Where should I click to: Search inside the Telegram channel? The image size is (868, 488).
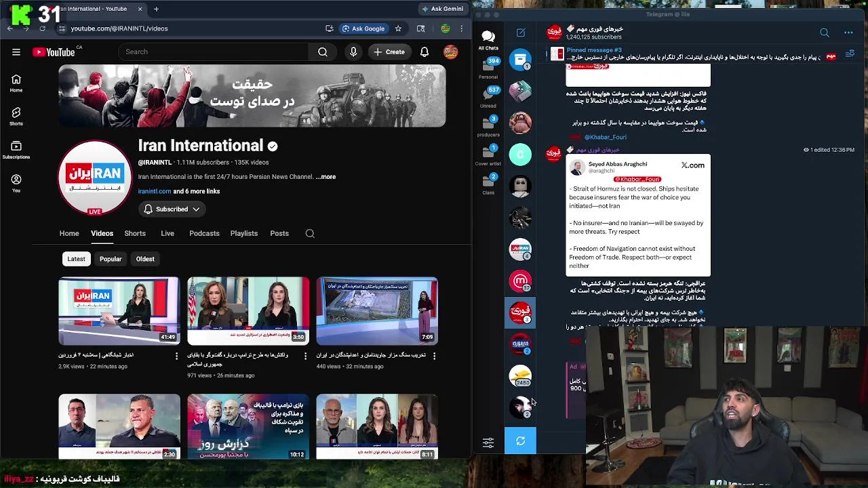pyautogui.click(x=825, y=33)
